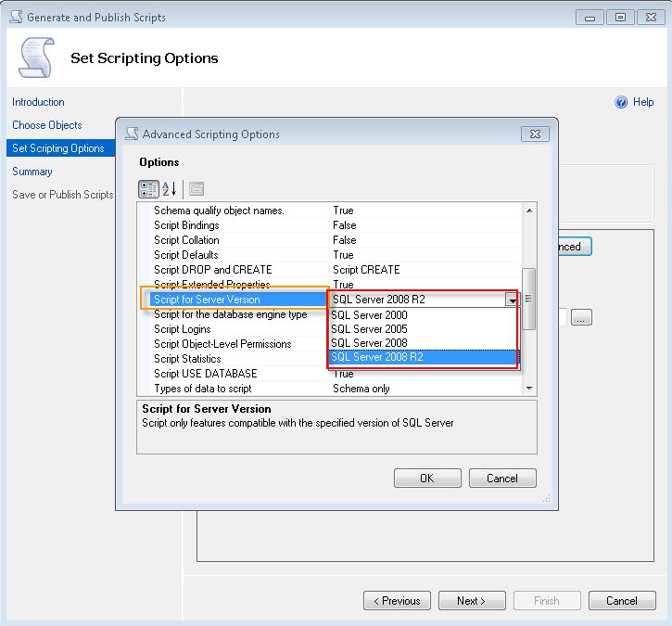The height and width of the screenshot is (626, 672).
Task: Choose SQL Server 2000 from list
Action: [x=423, y=315]
